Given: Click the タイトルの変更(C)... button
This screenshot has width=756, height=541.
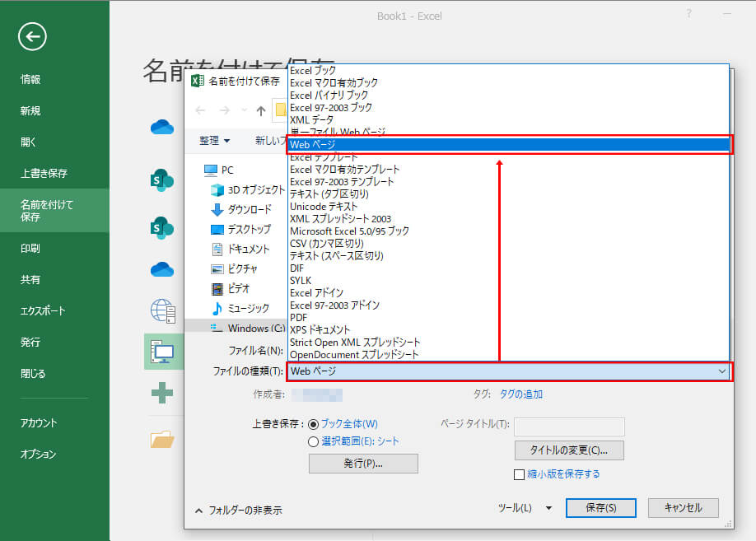Looking at the screenshot, I should (x=569, y=450).
